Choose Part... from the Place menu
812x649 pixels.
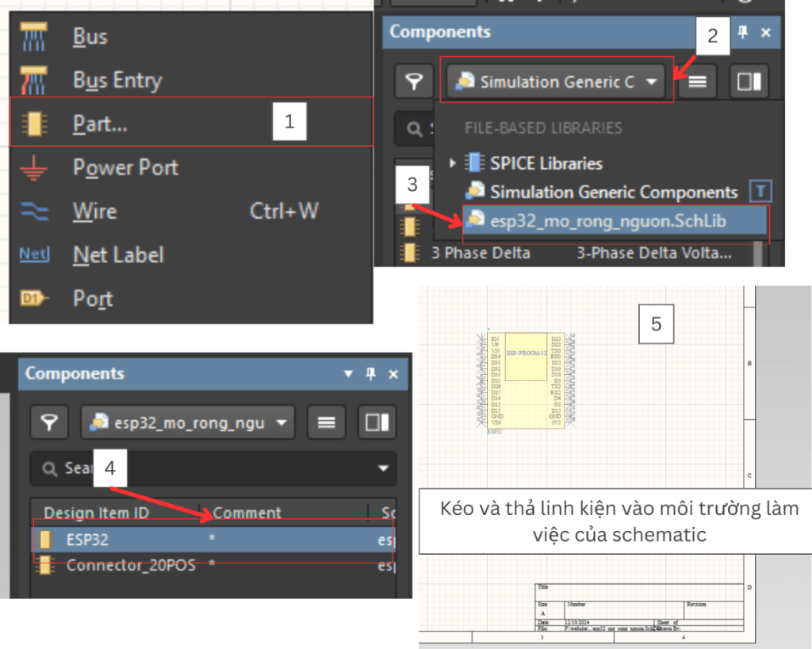point(100,124)
